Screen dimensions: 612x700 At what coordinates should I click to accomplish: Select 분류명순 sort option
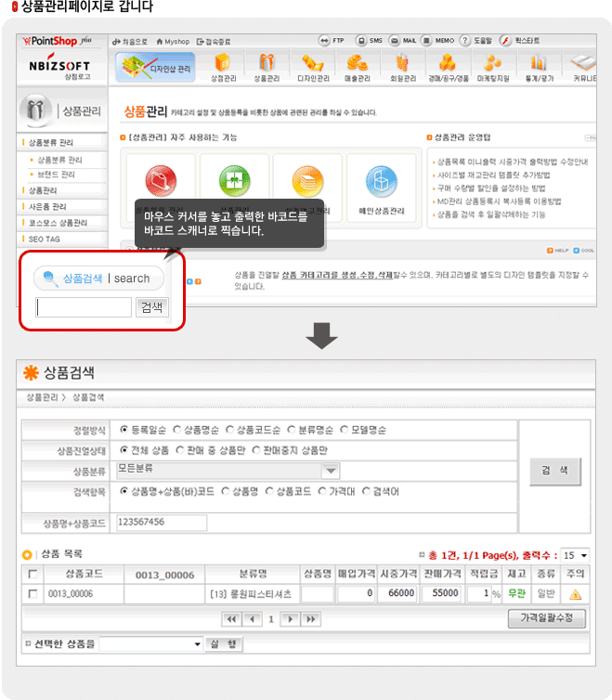click(x=292, y=430)
